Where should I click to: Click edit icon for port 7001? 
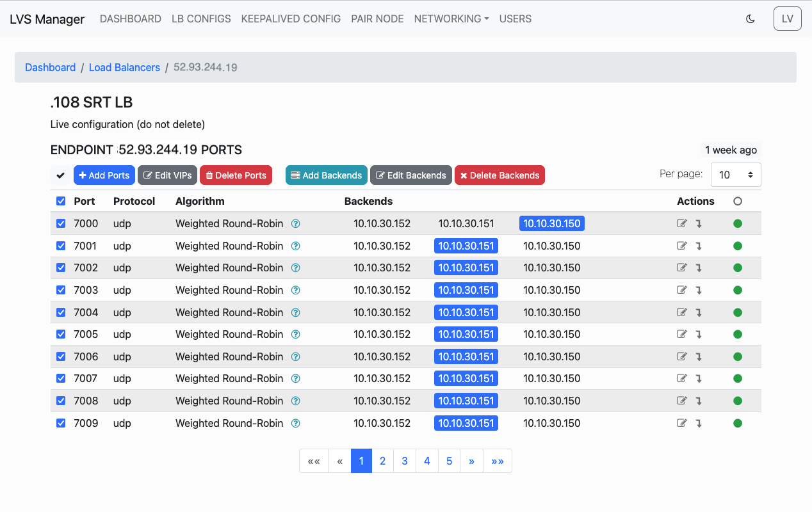pyautogui.click(x=682, y=246)
